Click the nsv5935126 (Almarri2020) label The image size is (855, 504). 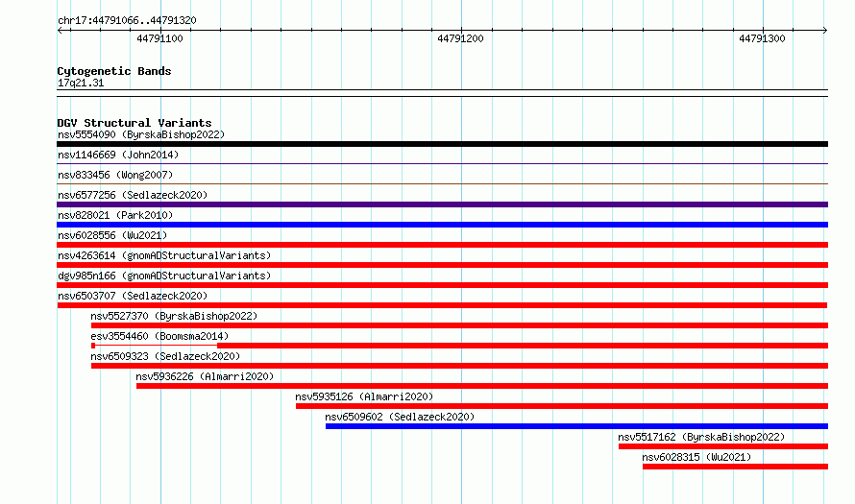364,396
